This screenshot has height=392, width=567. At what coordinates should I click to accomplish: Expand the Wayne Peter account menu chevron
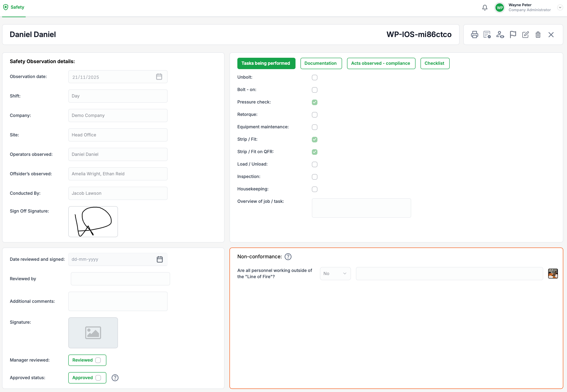pos(560,7)
